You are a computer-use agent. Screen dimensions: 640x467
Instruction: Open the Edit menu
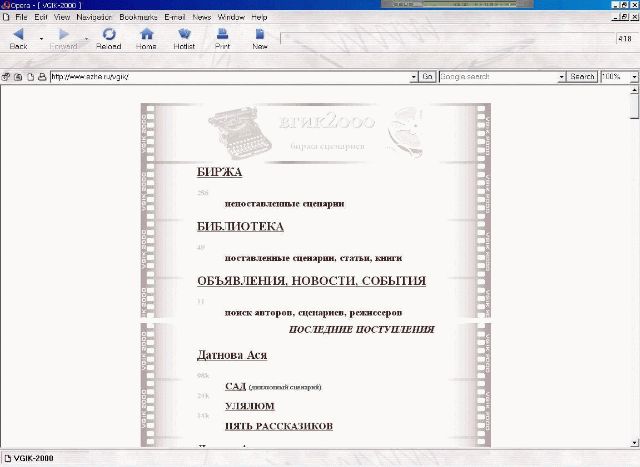point(41,17)
